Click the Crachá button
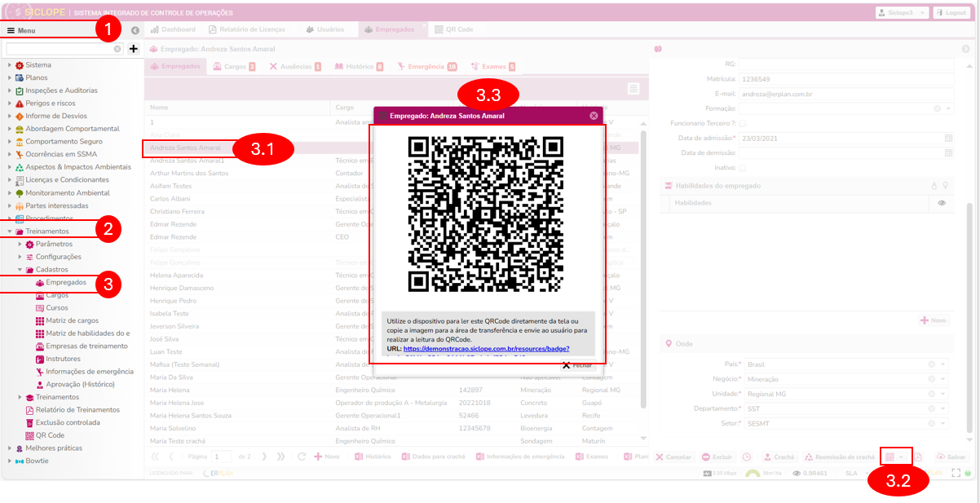Screen dimensions: 980x503 779,457
